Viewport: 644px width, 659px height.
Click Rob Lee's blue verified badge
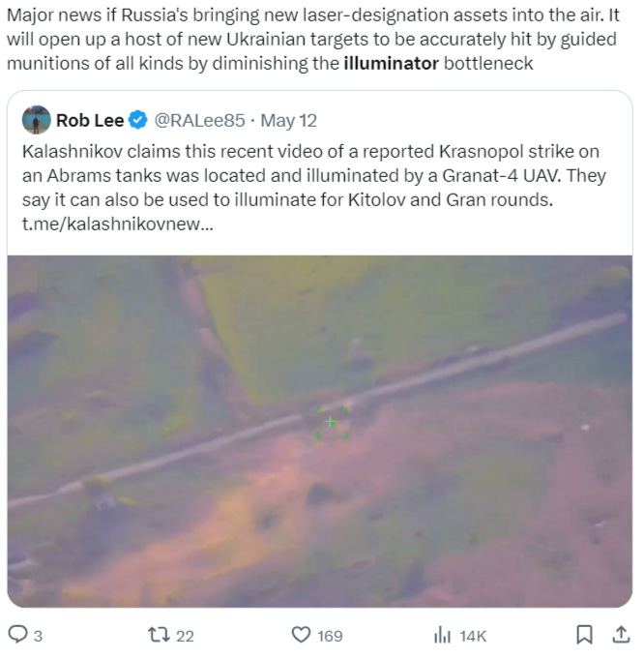tap(137, 121)
